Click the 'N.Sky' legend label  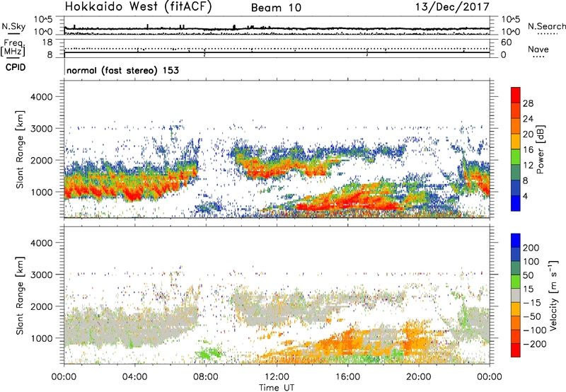13,26
